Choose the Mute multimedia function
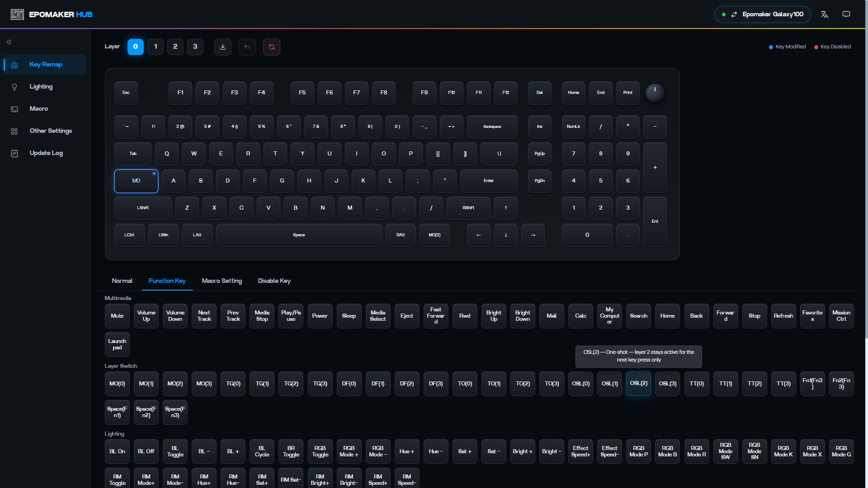The width and height of the screenshot is (868, 488). (x=117, y=316)
